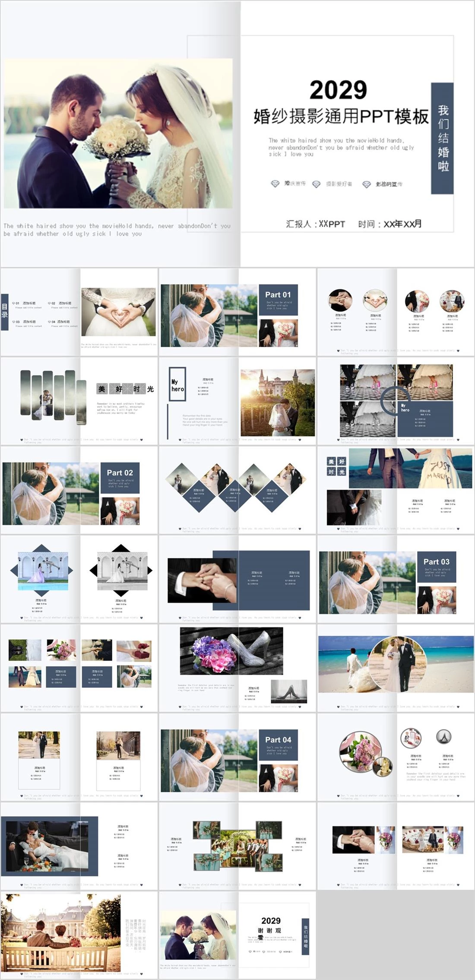The image size is (475, 980).
Task: Click the diamond icon beside 婚庆宣传
Action: (275, 183)
